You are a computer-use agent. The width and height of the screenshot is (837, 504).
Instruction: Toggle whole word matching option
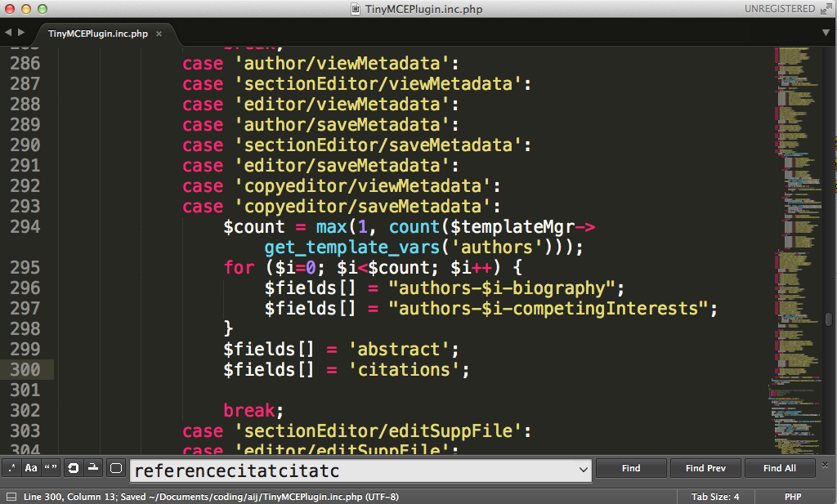click(51, 468)
